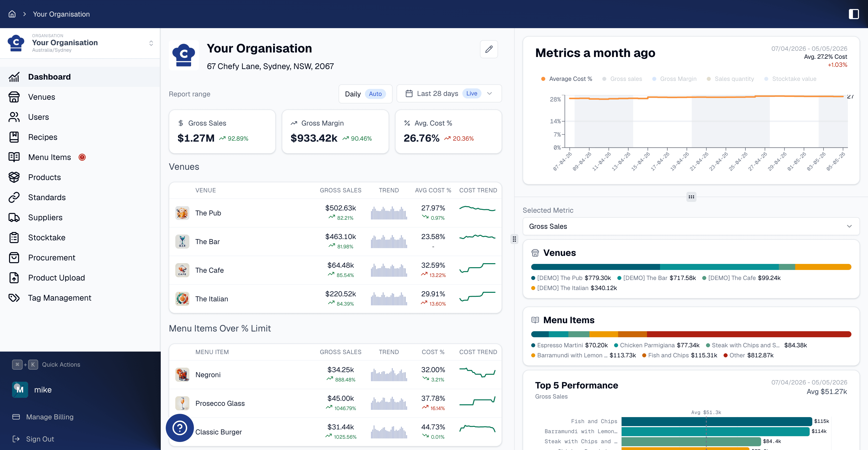Click the Quick Actions shortcut button
The width and height of the screenshot is (868, 450).
tap(46, 364)
